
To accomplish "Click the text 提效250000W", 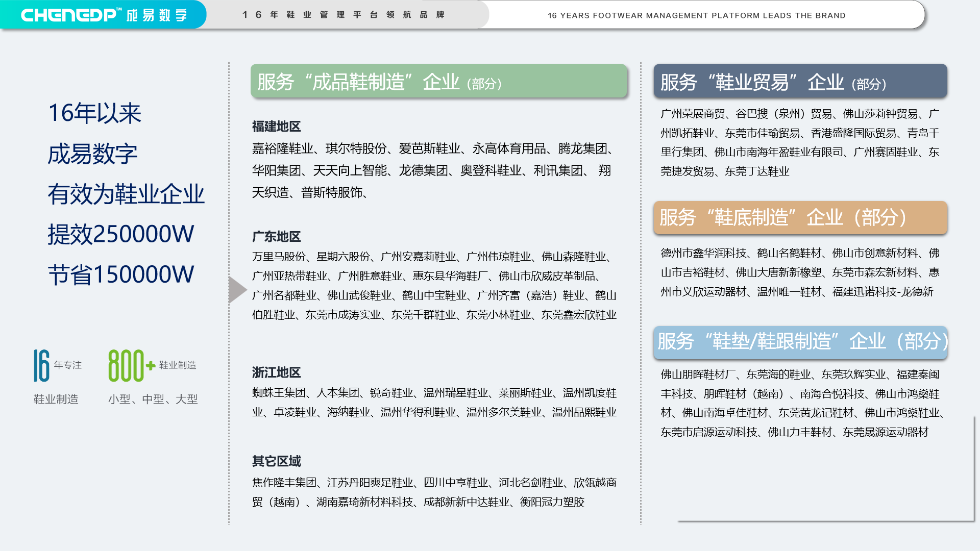I will (121, 234).
